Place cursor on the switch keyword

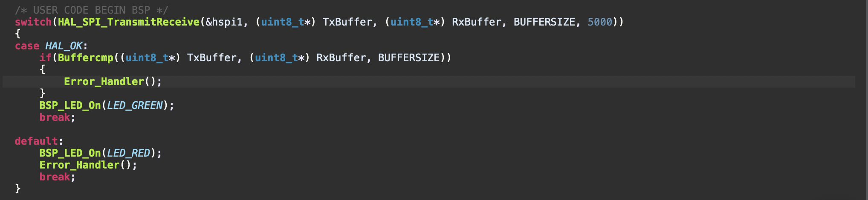coord(33,22)
